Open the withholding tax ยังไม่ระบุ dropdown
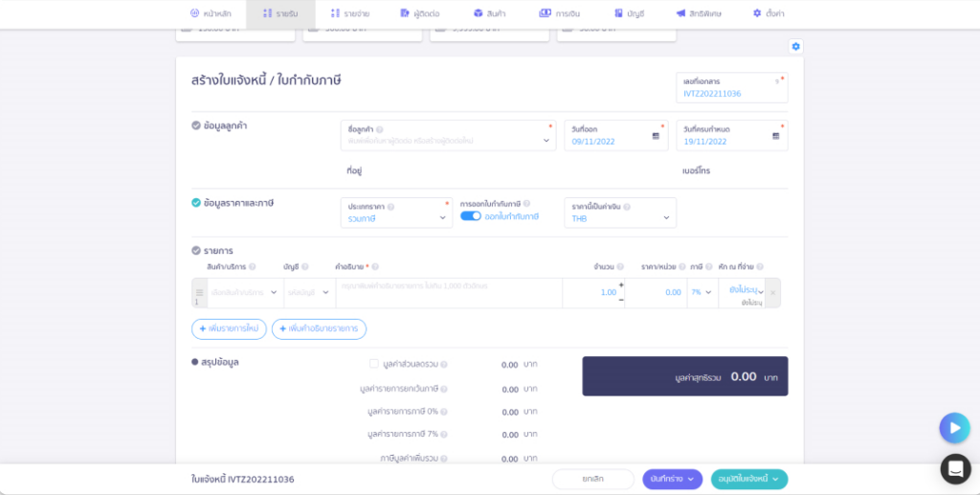980x495 pixels. click(742, 291)
